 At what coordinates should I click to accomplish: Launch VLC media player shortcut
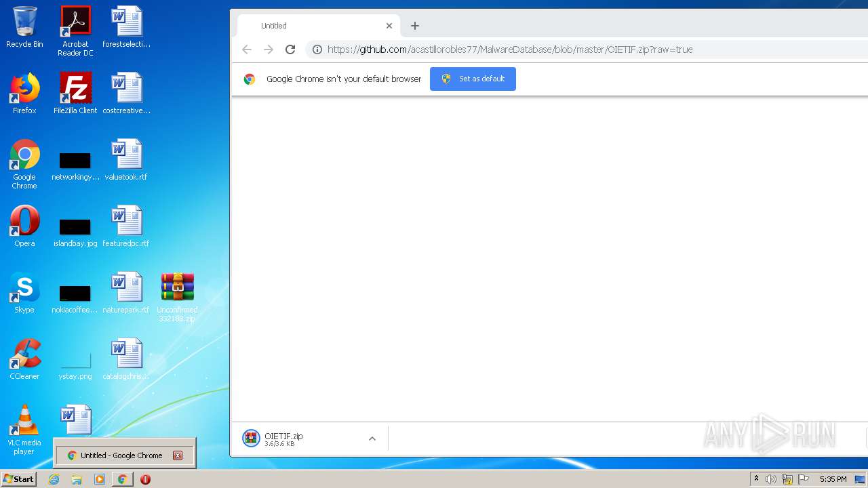coord(24,430)
